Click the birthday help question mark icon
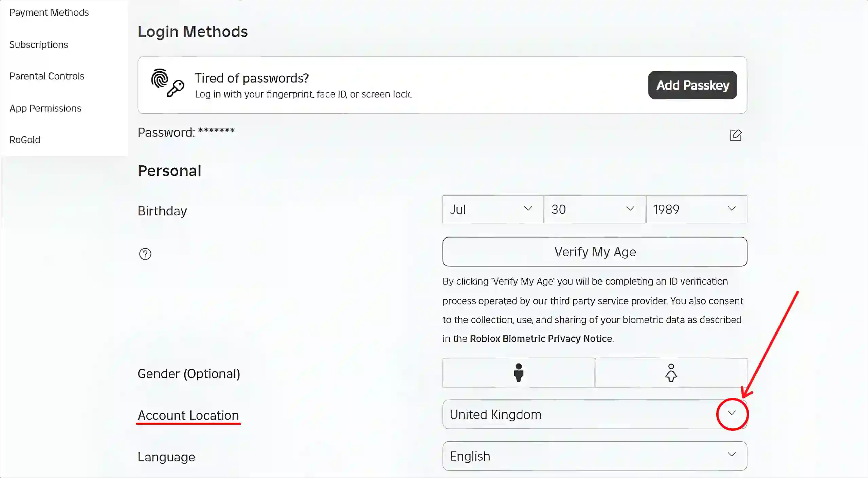Screen dimensions: 868x478 click(x=145, y=254)
